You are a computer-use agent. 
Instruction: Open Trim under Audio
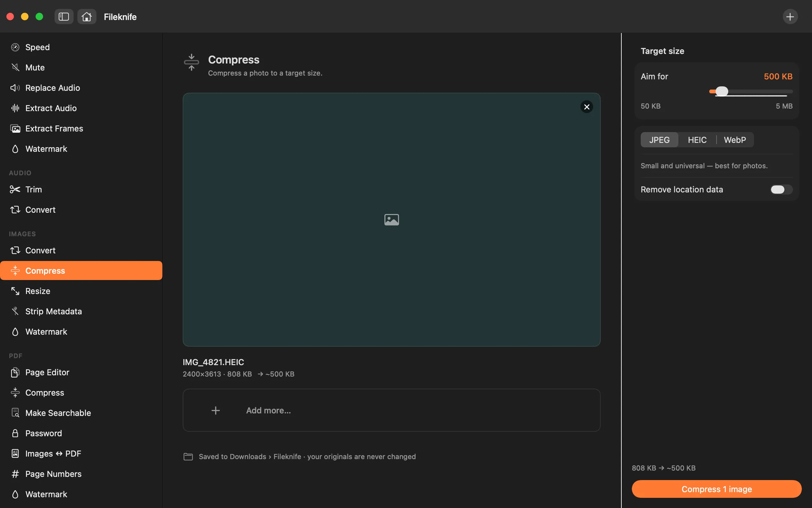click(x=81, y=190)
